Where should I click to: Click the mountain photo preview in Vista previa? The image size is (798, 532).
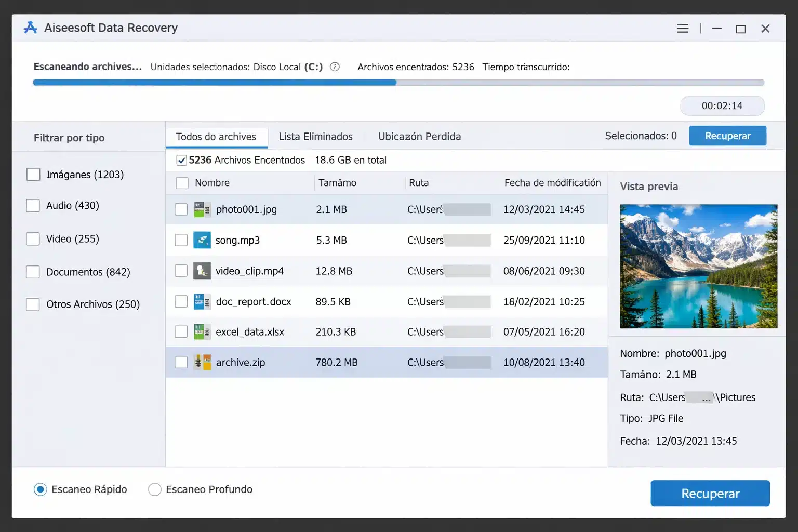click(698, 266)
